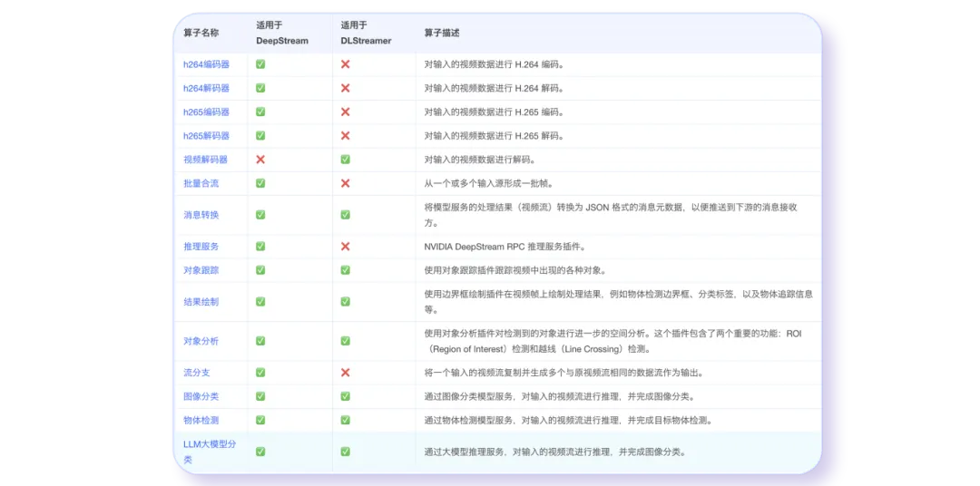Click DeepStream green check for 对象跟踪

coord(260,270)
